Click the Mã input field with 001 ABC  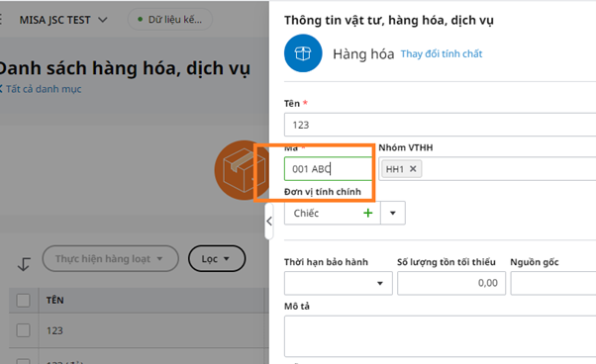(x=328, y=168)
